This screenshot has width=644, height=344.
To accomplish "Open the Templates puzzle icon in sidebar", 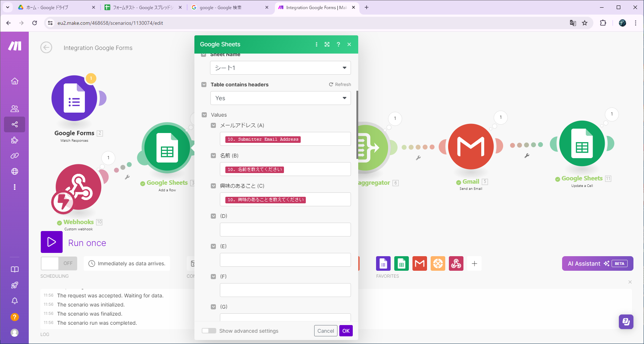I will point(15,140).
